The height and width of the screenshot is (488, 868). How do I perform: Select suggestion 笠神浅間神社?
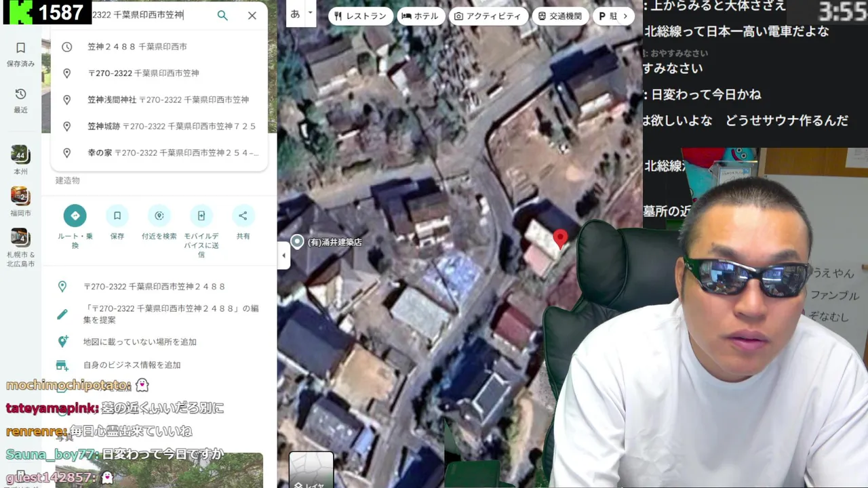[159, 100]
